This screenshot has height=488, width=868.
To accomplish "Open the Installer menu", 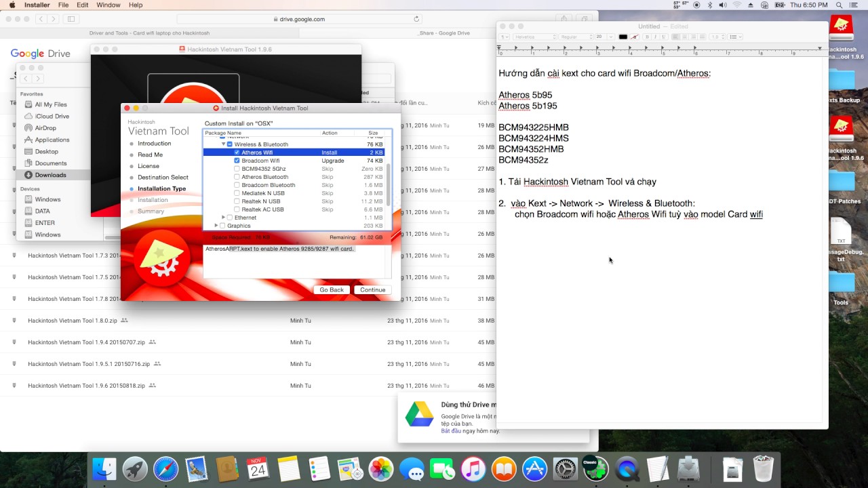I will tap(37, 5).
